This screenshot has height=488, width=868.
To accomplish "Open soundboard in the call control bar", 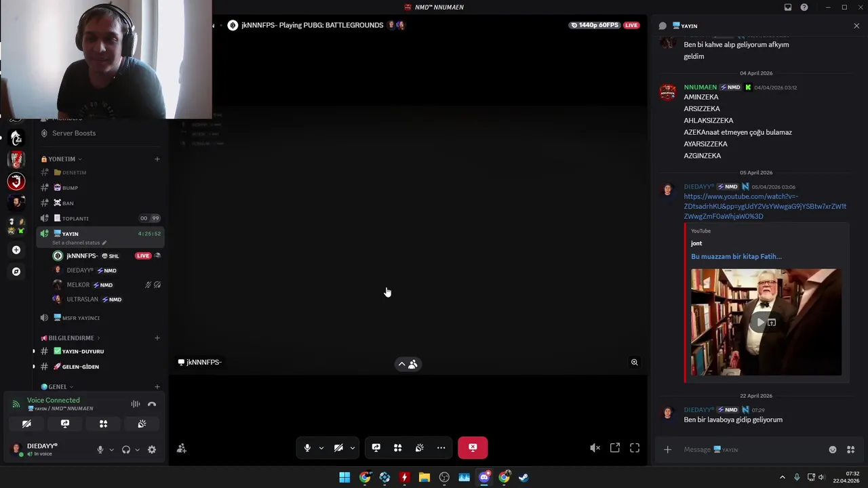I will (x=419, y=448).
